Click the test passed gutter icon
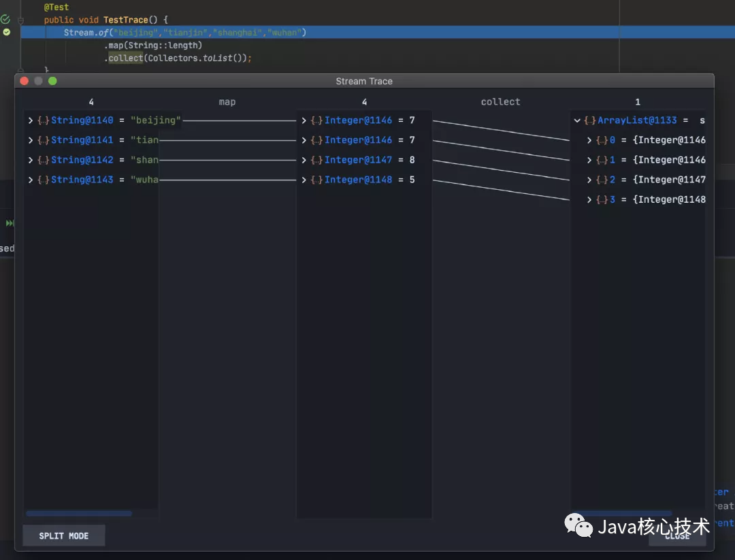This screenshot has height=560, width=735. point(5,19)
